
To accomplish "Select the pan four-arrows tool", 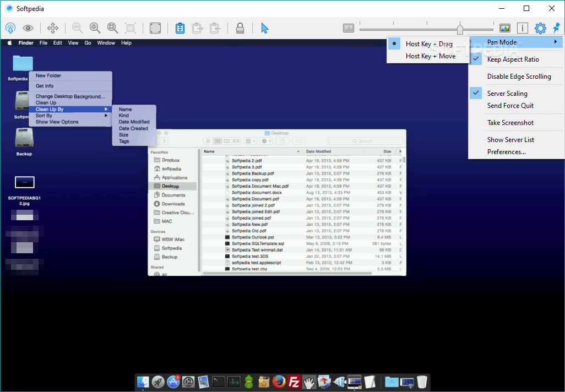I will point(53,28).
